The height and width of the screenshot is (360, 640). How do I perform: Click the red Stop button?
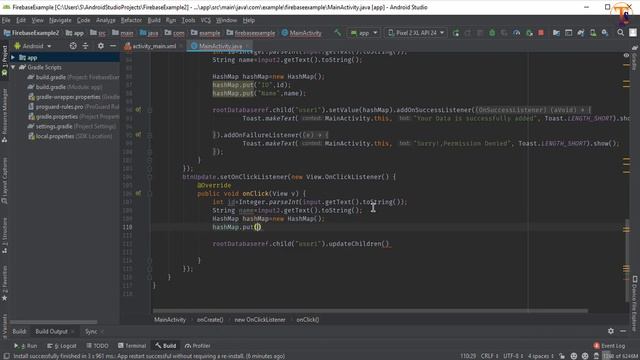tap(541, 33)
